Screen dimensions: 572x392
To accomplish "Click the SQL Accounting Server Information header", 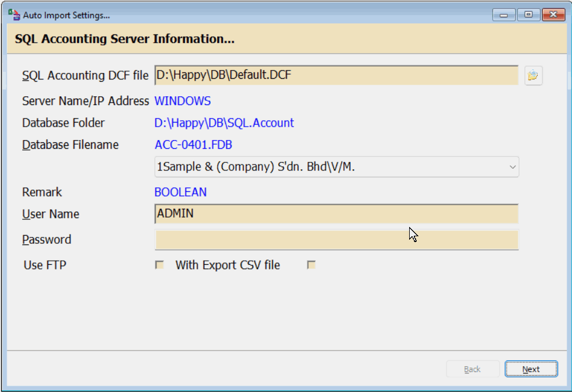I will click(x=125, y=40).
